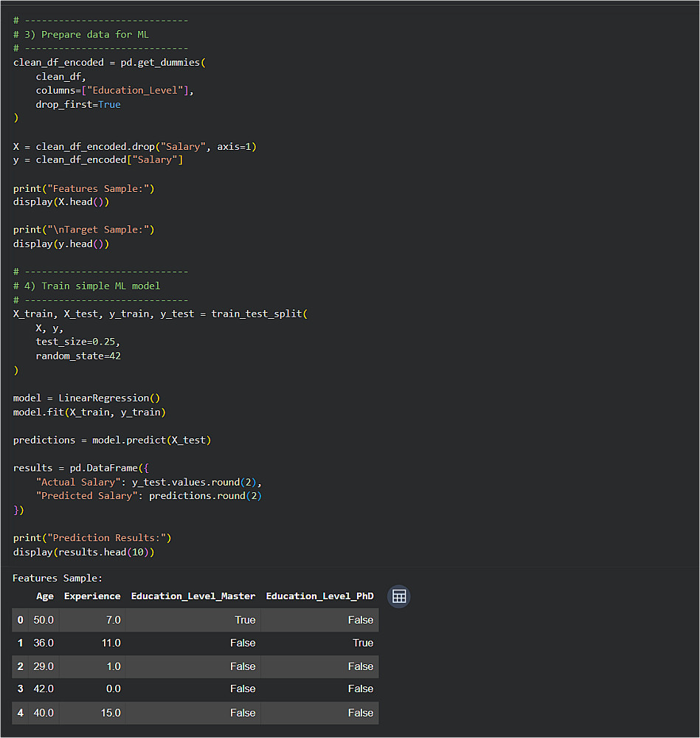Click on model.fit(X_train, y_train) line
This screenshot has width=700, height=738.
click(x=89, y=413)
